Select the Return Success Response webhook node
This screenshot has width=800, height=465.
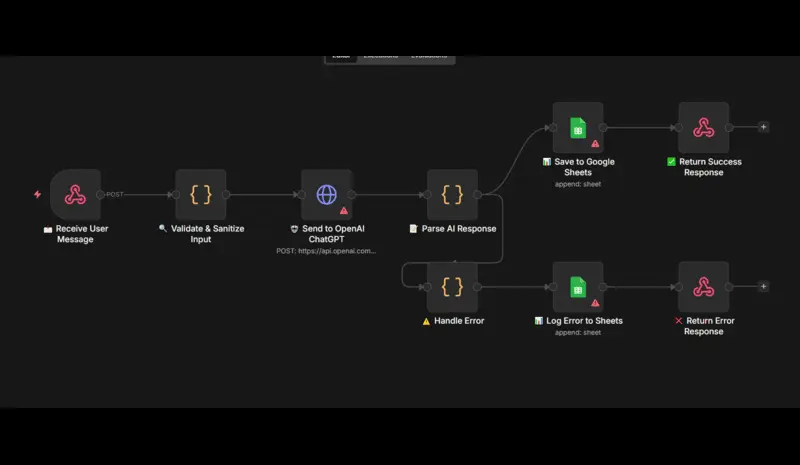point(704,128)
